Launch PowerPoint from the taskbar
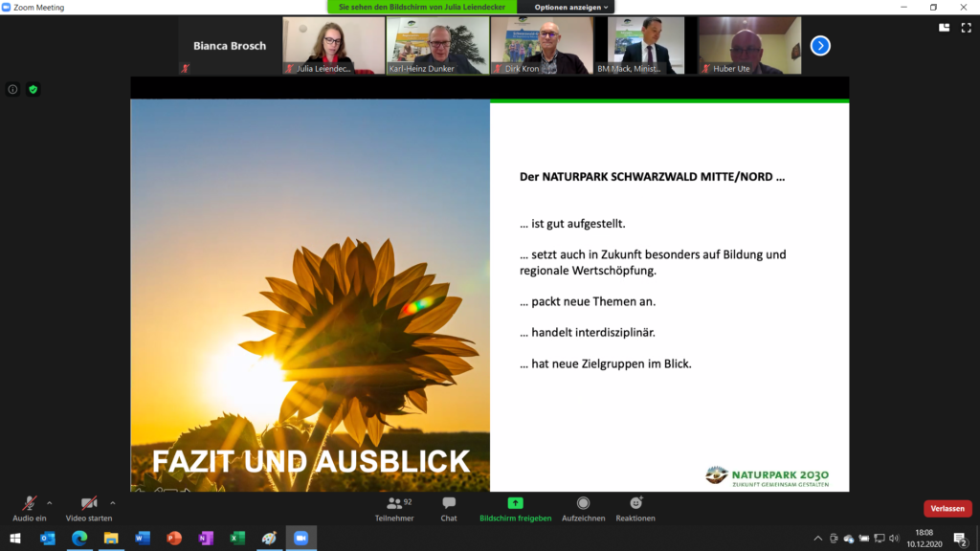Screen dimensions: 980x551 coord(174,539)
